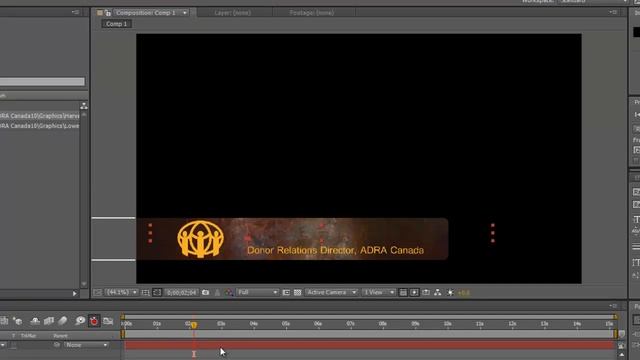This screenshot has width=640, height=360.
Task: Click the comp marker bin icon
Action: click(x=622, y=334)
